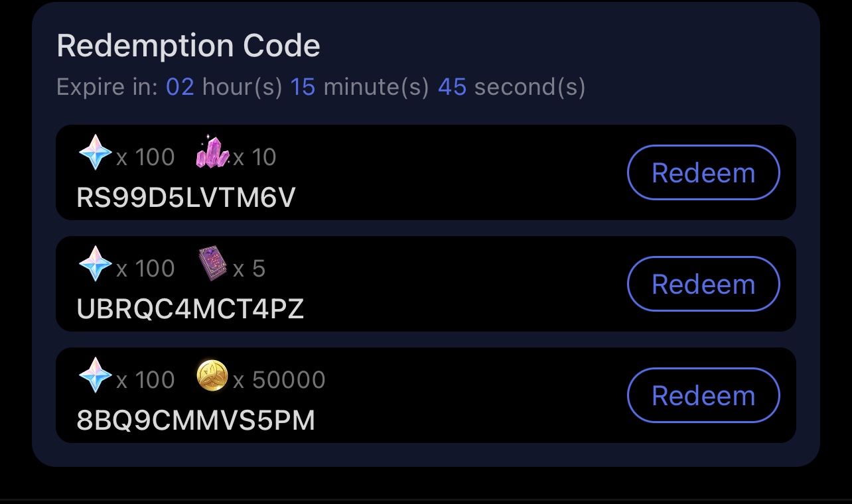852x504 pixels.
Task: Select the code text UBRQC4MCT4PZ
Action: (190, 309)
